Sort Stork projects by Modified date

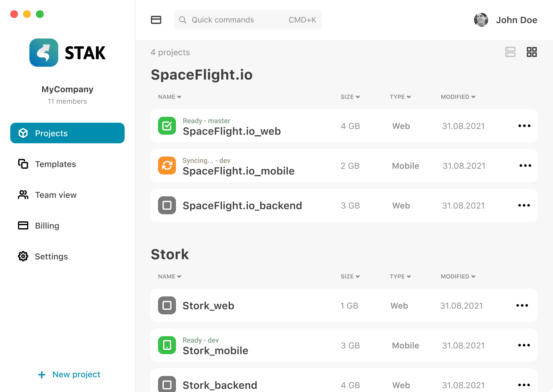458,277
